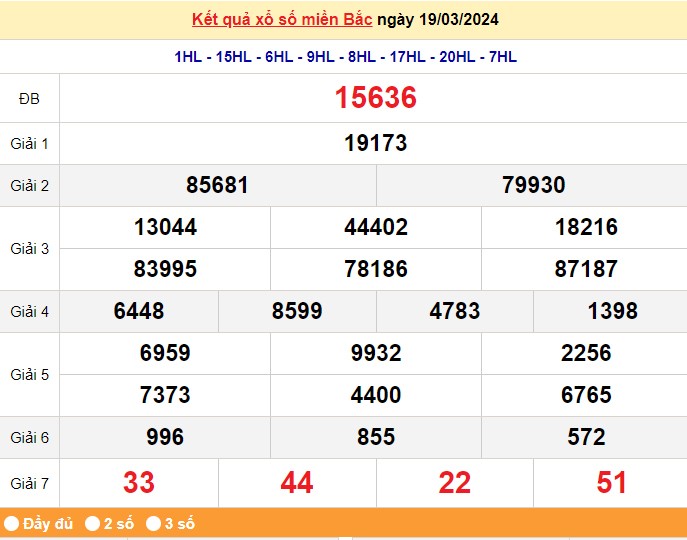Click the Giải 3 number 13044
The image size is (687, 540).
[x=165, y=227]
